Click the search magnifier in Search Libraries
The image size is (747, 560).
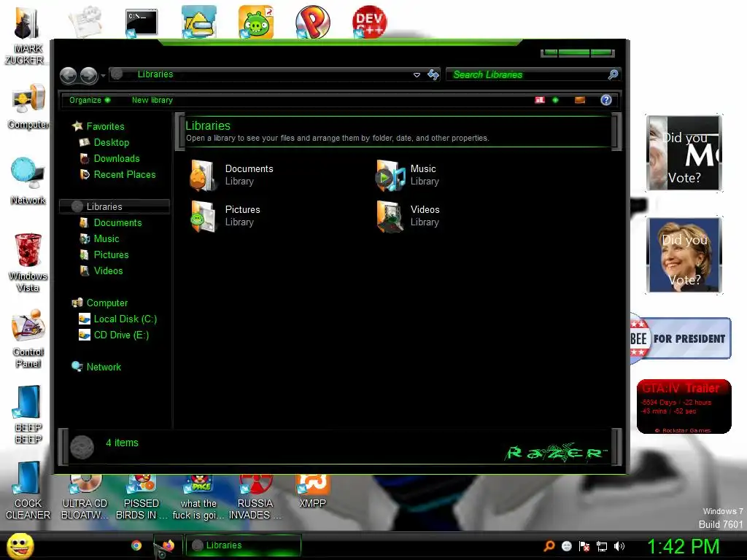coord(613,74)
